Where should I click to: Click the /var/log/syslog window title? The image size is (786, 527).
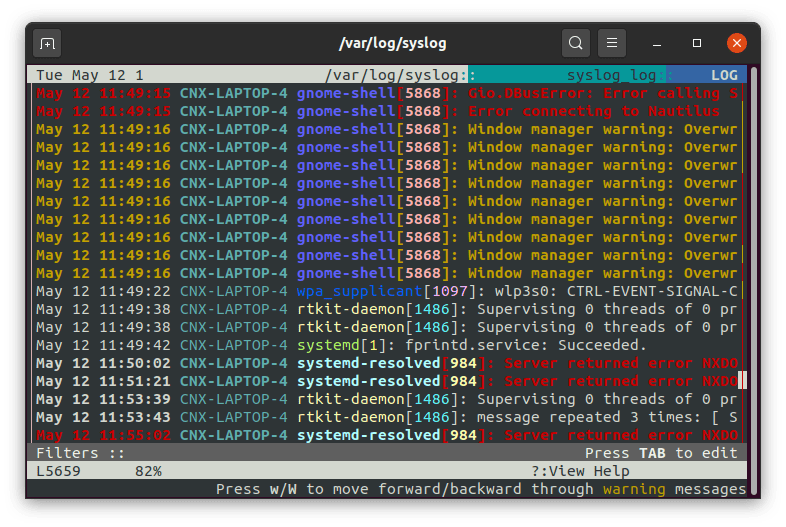pos(392,44)
